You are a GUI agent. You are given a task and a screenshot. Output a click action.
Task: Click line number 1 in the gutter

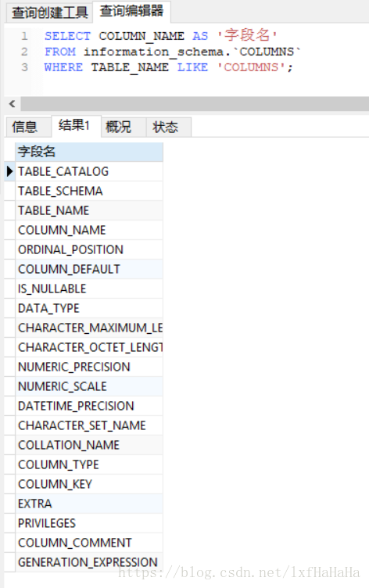point(24,36)
